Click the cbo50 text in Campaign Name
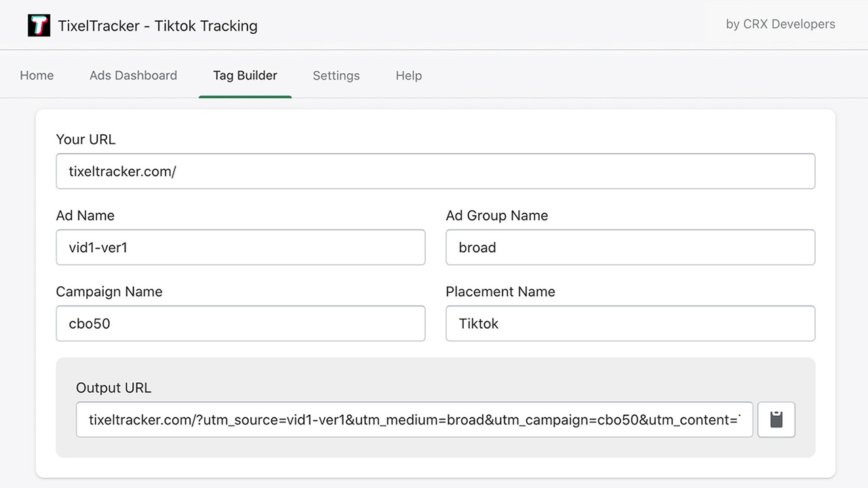 click(x=89, y=323)
